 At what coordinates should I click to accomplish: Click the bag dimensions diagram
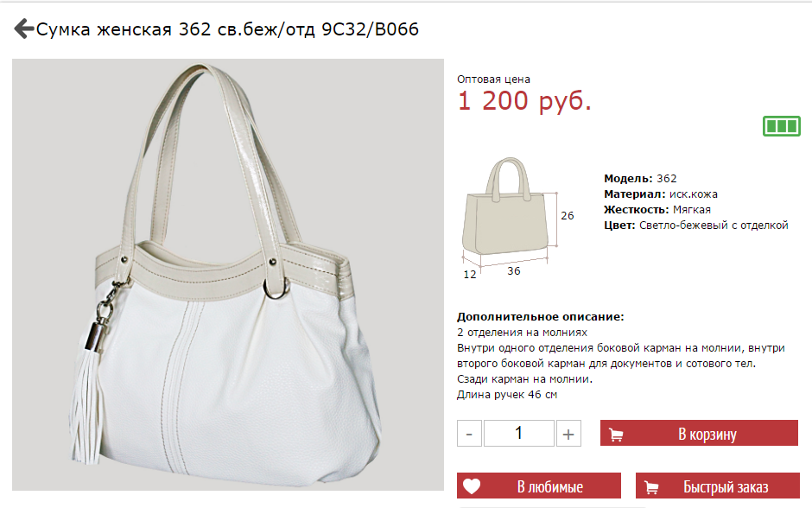click(x=517, y=219)
